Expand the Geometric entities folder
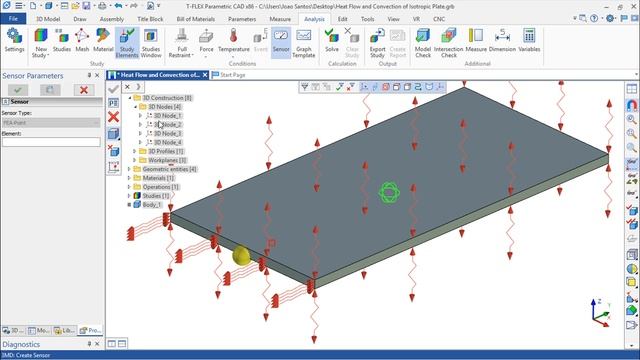640x360 pixels. point(129,169)
